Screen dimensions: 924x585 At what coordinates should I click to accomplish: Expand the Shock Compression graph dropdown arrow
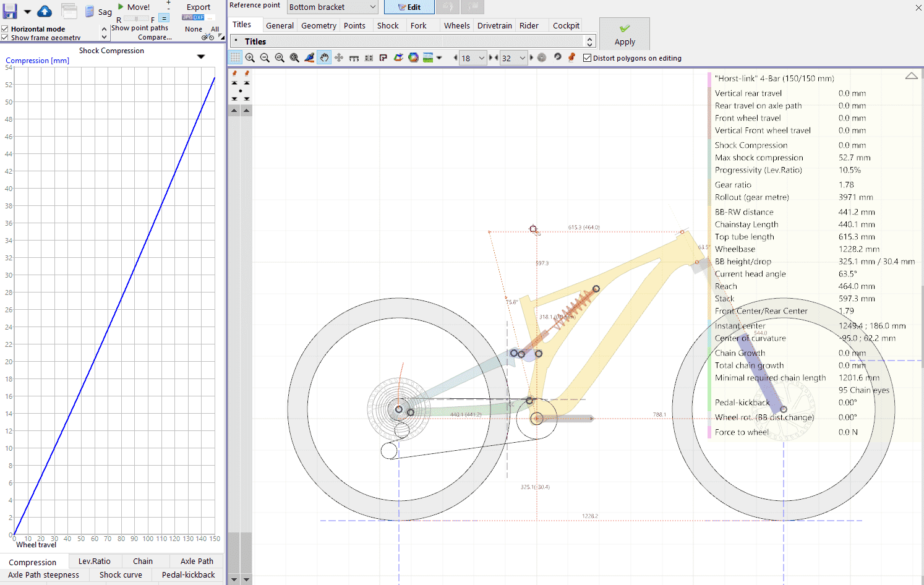point(200,56)
